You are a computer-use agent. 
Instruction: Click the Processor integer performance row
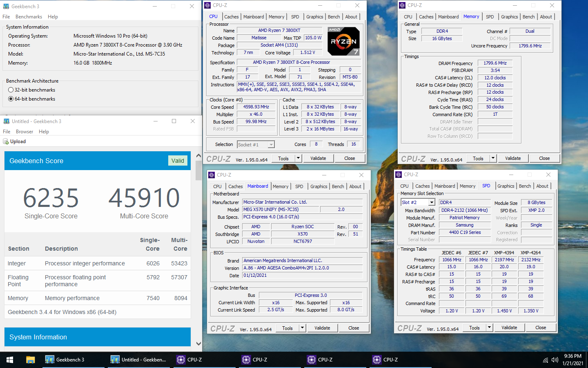98,263
